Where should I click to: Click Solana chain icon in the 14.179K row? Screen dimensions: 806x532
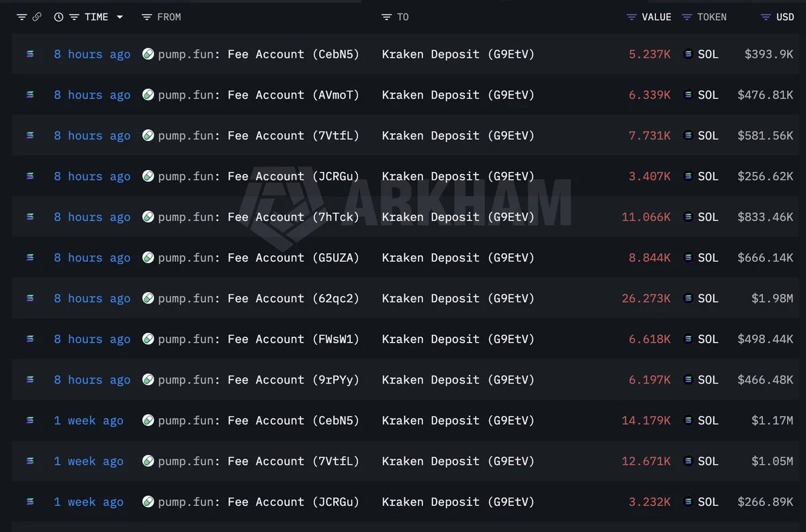pos(30,420)
